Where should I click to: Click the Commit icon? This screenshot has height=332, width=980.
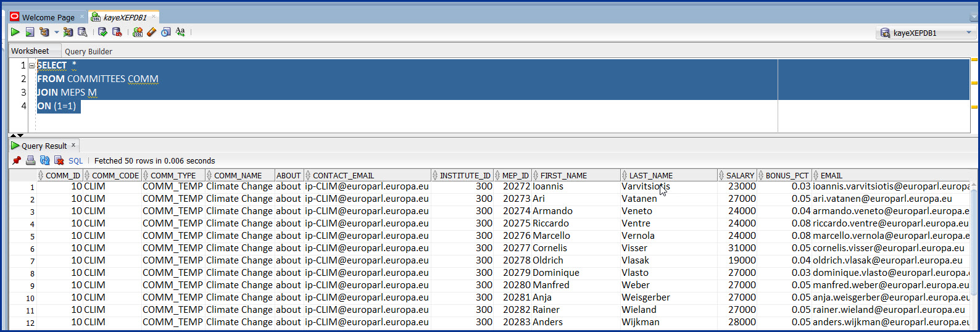pyautogui.click(x=102, y=32)
